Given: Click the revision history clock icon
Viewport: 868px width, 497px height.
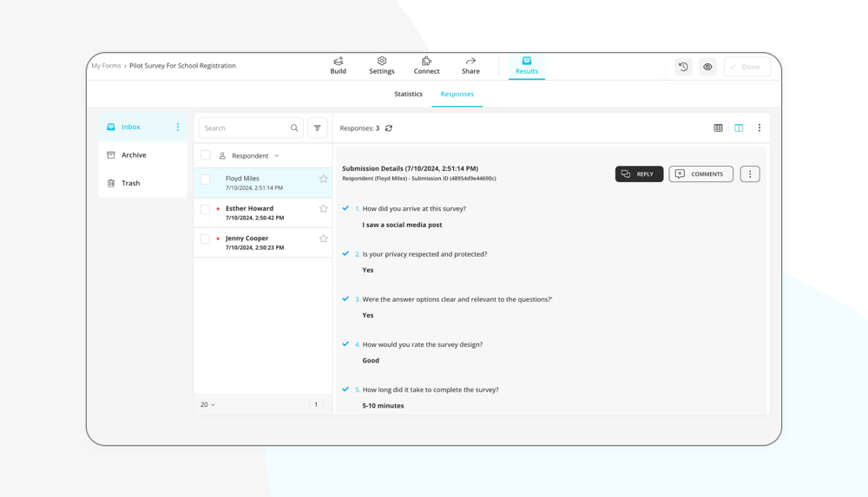Looking at the screenshot, I should 683,67.
